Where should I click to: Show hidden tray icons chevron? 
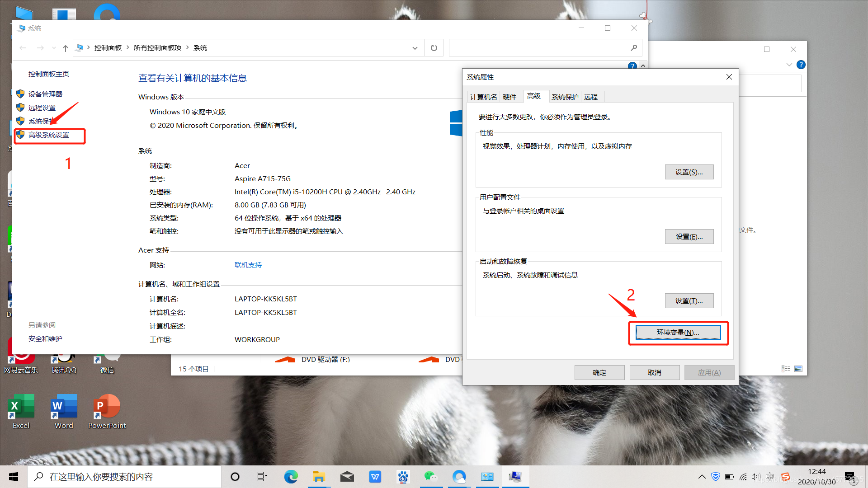[702, 477]
